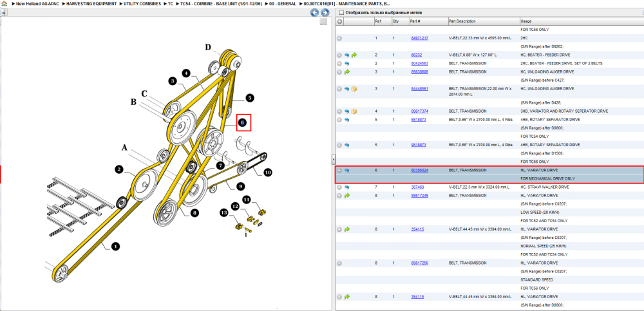Open part number link 84448591

[420, 89]
